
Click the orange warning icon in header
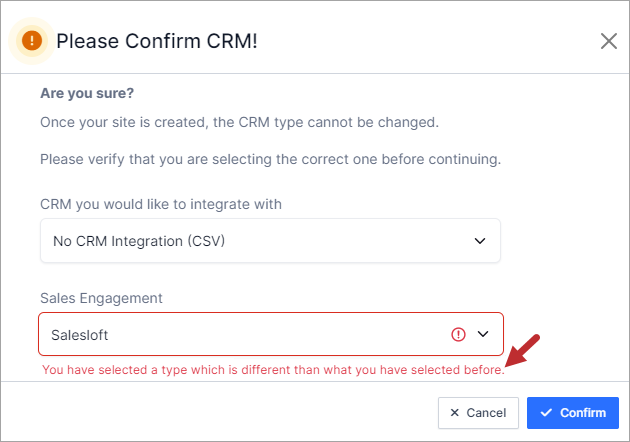pyautogui.click(x=32, y=41)
